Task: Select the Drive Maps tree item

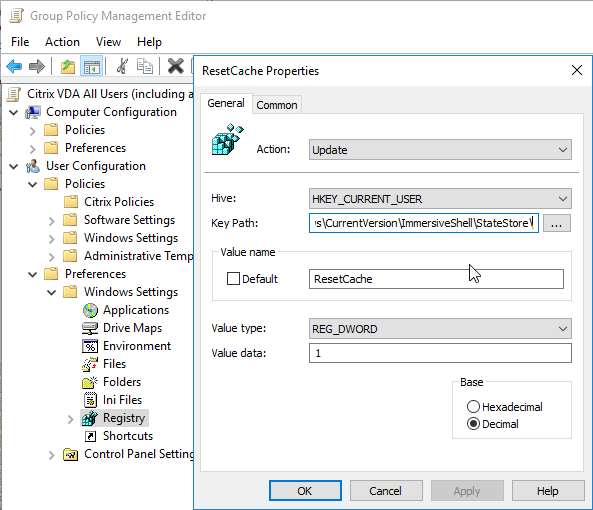Action: (x=132, y=328)
